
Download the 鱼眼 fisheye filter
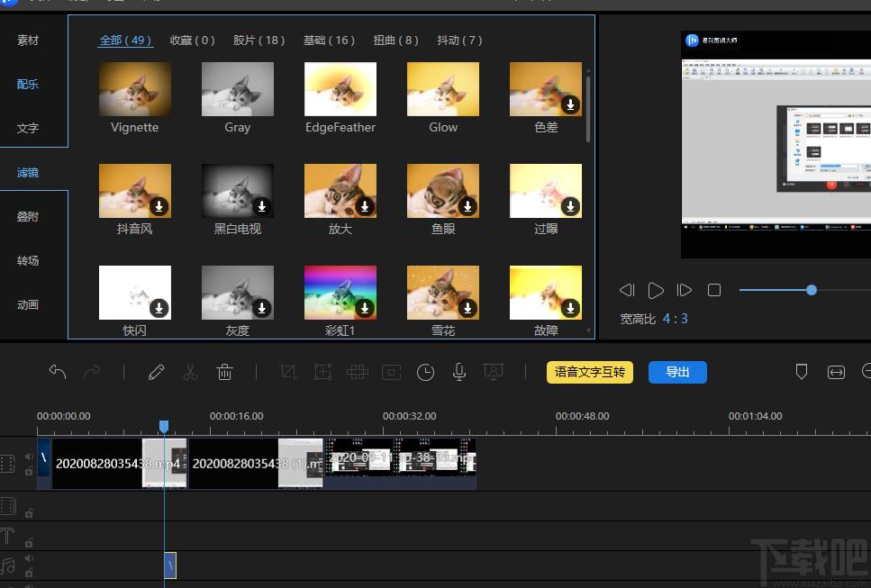(467, 206)
